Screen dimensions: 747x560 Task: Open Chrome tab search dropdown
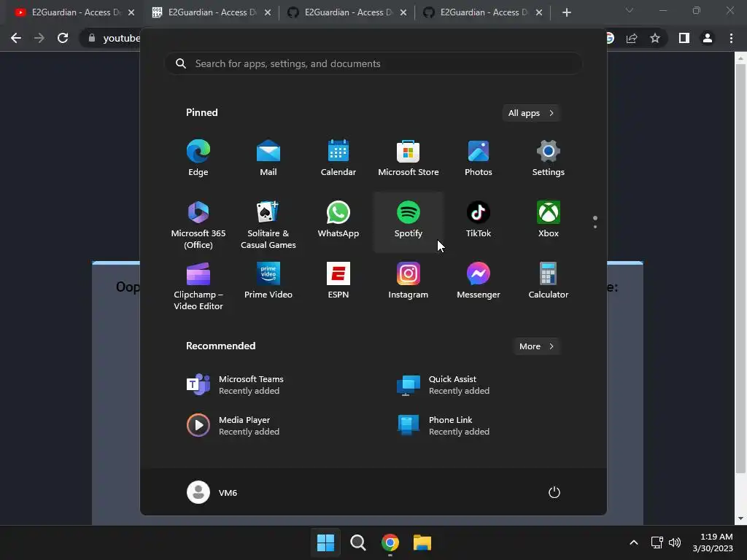[x=630, y=10]
